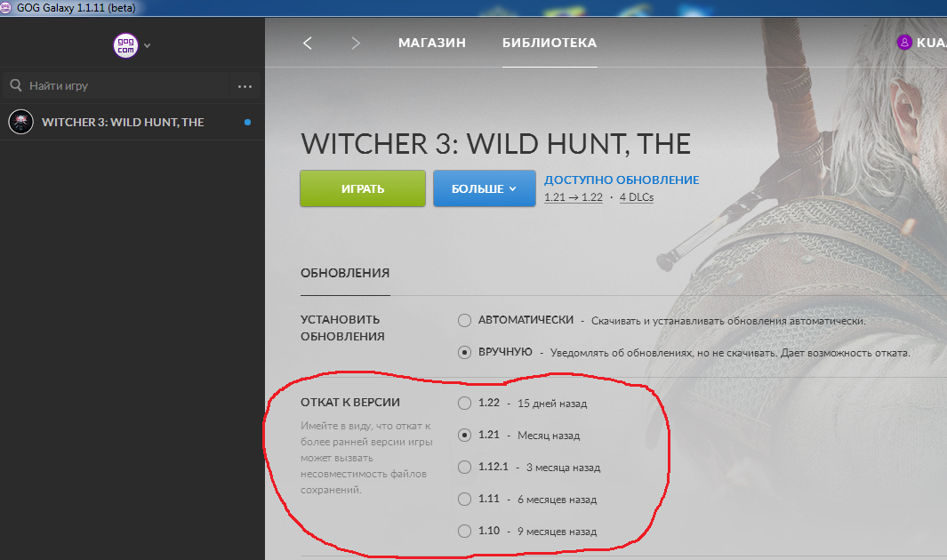Click the 'УСТАНОВИТЬ ОБНОВЛЕНИЯ' label
947x560 pixels.
click(342, 328)
